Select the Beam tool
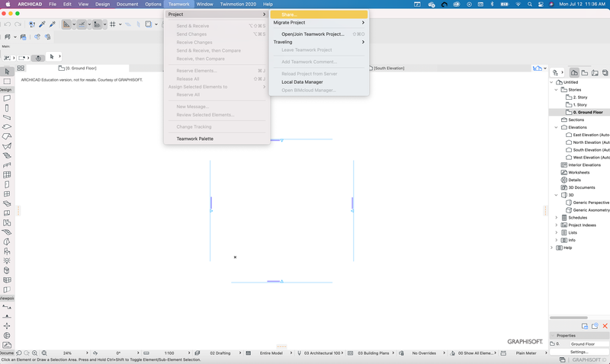 point(7,117)
